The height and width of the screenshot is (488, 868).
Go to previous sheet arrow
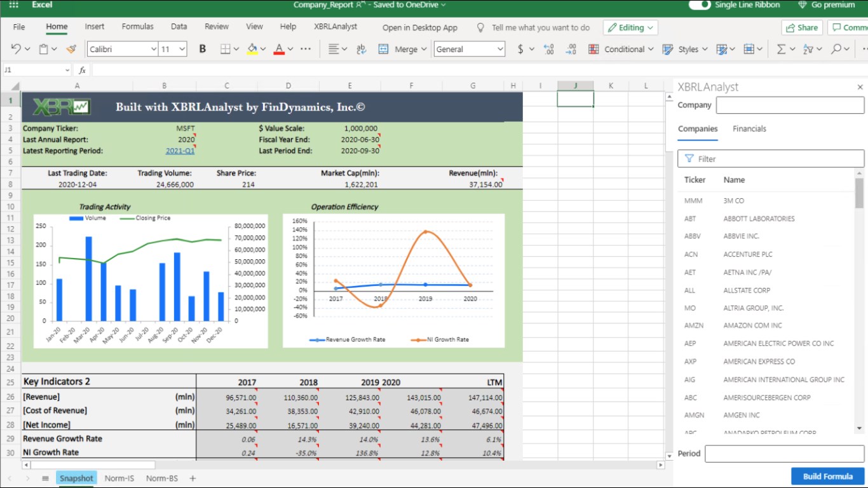[10, 478]
